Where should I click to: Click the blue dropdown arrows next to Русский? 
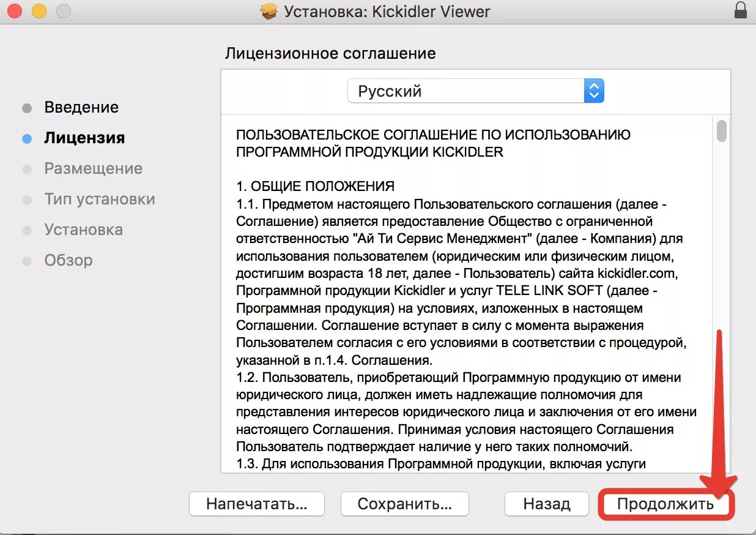pos(594,91)
